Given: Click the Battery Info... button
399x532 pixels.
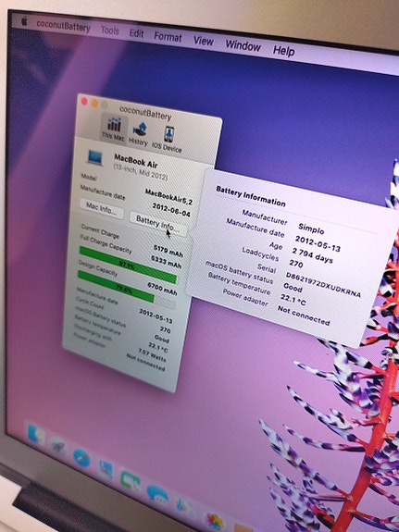Looking at the screenshot, I should (x=157, y=224).
